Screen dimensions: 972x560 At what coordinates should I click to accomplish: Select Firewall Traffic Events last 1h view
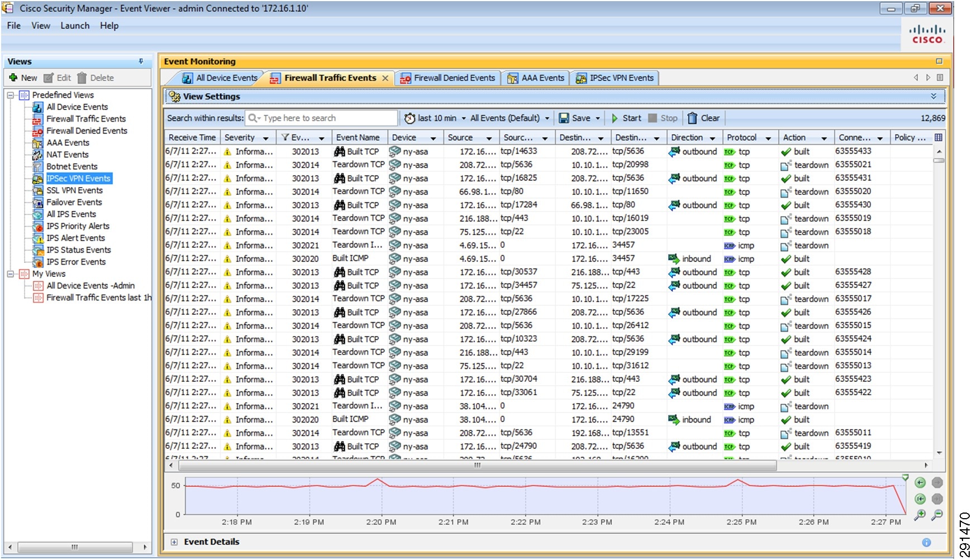(x=99, y=298)
